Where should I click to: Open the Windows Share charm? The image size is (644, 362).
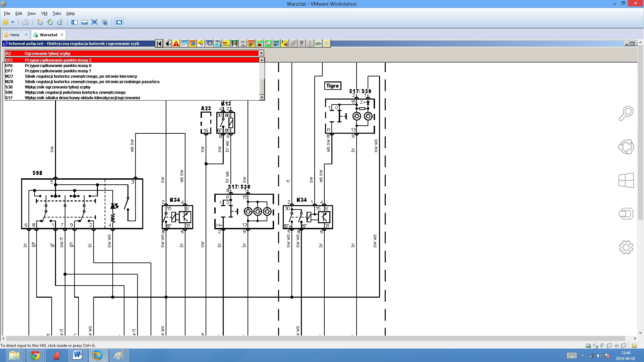(626, 147)
